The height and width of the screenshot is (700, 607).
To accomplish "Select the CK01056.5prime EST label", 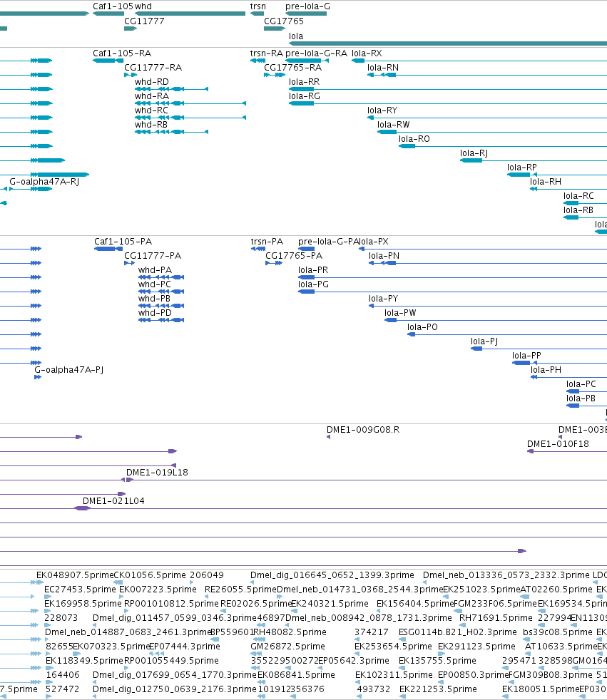I will pos(150,576).
